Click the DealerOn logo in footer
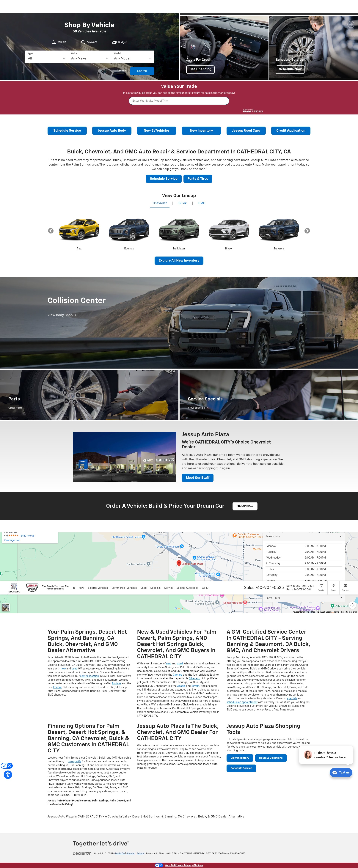The image size is (358, 868). point(82,853)
